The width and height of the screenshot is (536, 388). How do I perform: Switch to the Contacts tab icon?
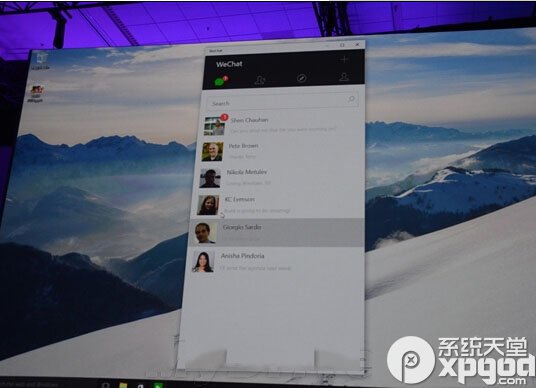coord(260,80)
